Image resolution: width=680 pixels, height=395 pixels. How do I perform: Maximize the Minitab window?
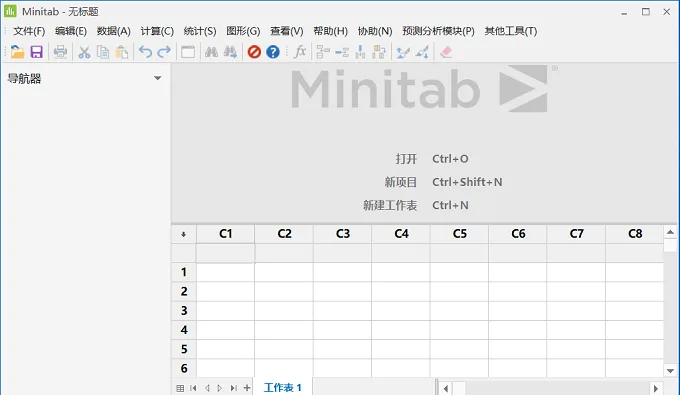(x=646, y=12)
